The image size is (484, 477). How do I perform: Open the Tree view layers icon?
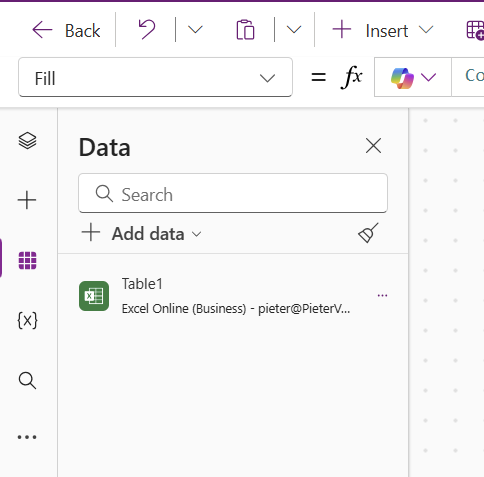pos(27,140)
